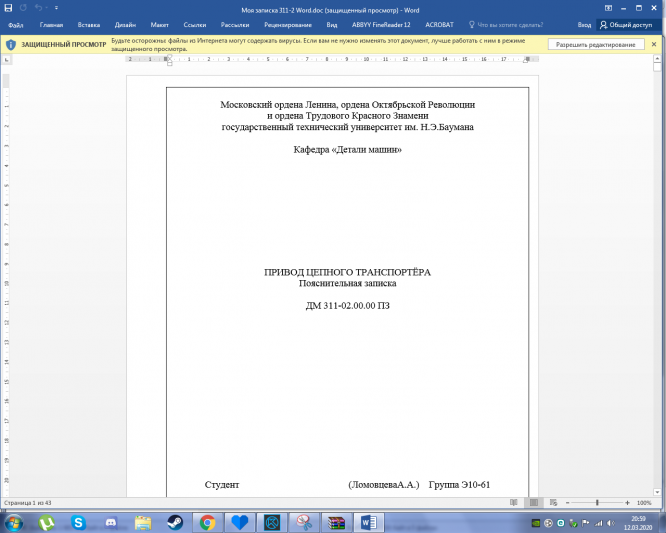Viewport: 666px width, 533px height.
Task: Click the right indent marker on ruler
Action: click(x=526, y=60)
